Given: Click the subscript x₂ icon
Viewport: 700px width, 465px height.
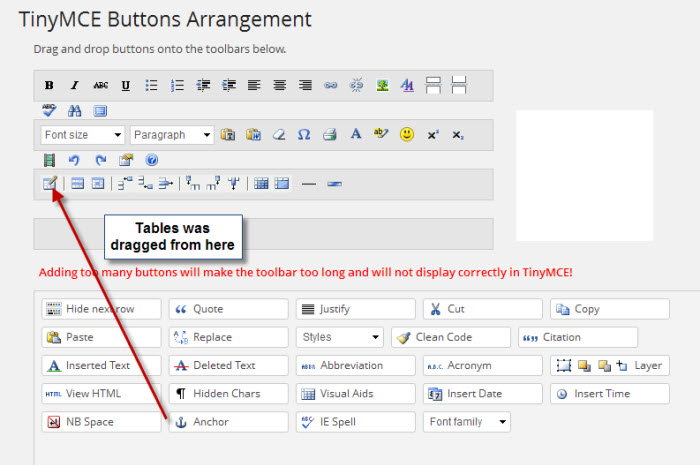Looking at the screenshot, I should (x=458, y=135).
